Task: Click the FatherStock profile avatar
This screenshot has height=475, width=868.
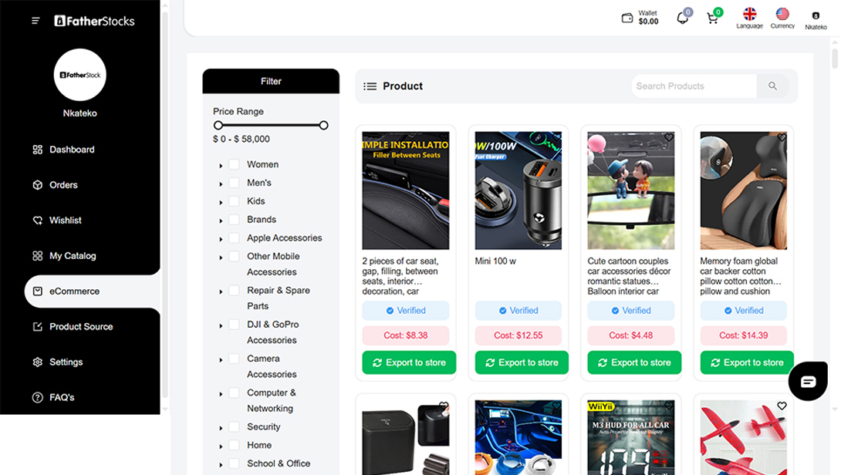Action: pos(79,75)
